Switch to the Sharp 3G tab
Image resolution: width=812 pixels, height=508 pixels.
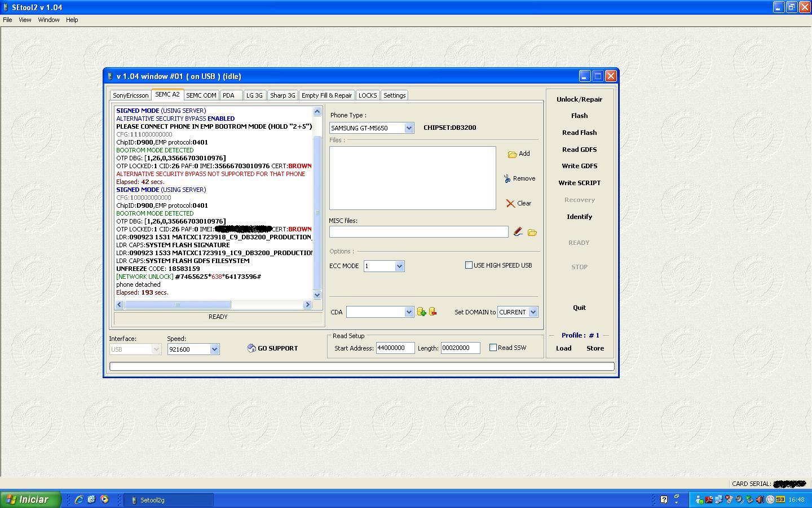coord(283,95)
